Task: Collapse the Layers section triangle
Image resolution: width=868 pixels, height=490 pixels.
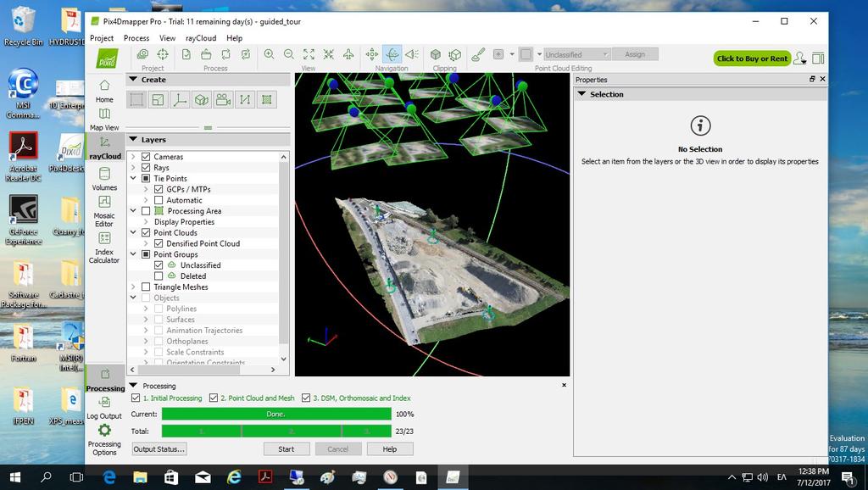Action: coord(133,140)
